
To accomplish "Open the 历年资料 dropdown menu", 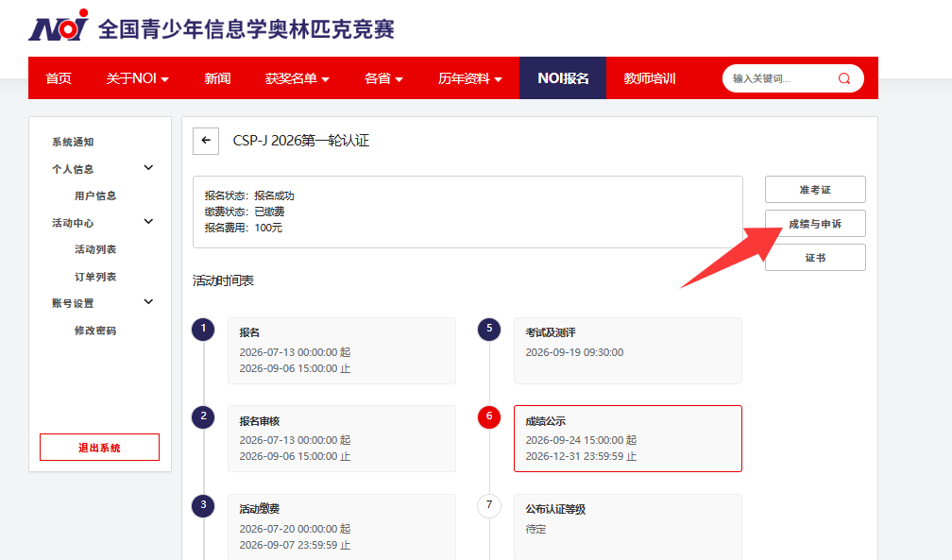I will [x=470, y=78].
